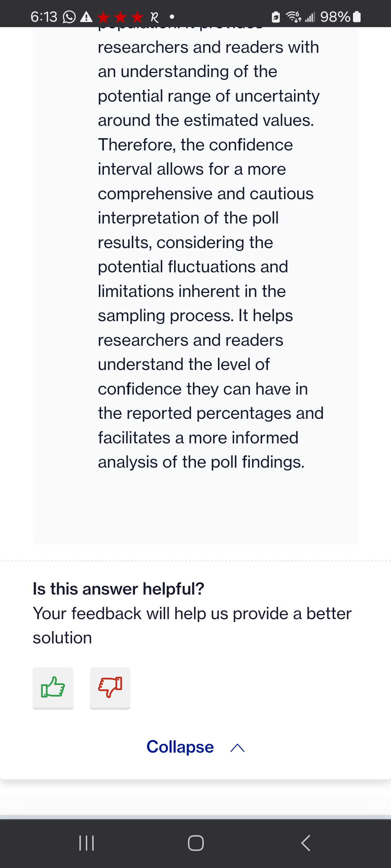Image resolution: width=391 pixels, height=868 pixels.
Task: Select the dot notification indicator
Action: tap(171, 17)
